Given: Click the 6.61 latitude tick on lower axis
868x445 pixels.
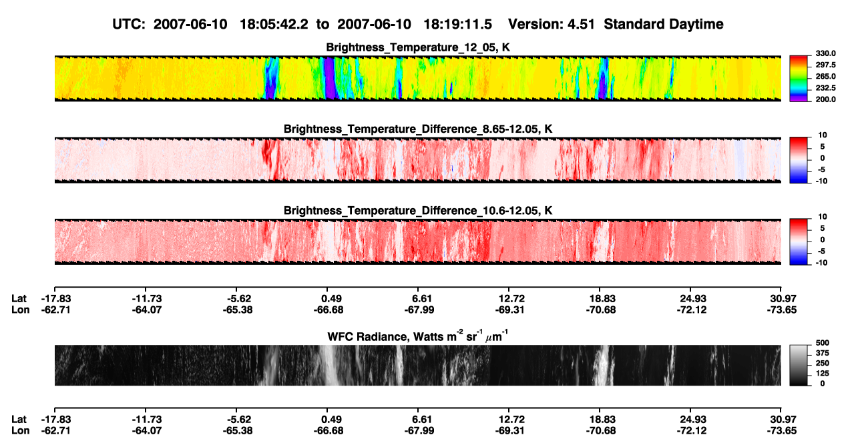Looking at the screenshot, I should [423, 419].
